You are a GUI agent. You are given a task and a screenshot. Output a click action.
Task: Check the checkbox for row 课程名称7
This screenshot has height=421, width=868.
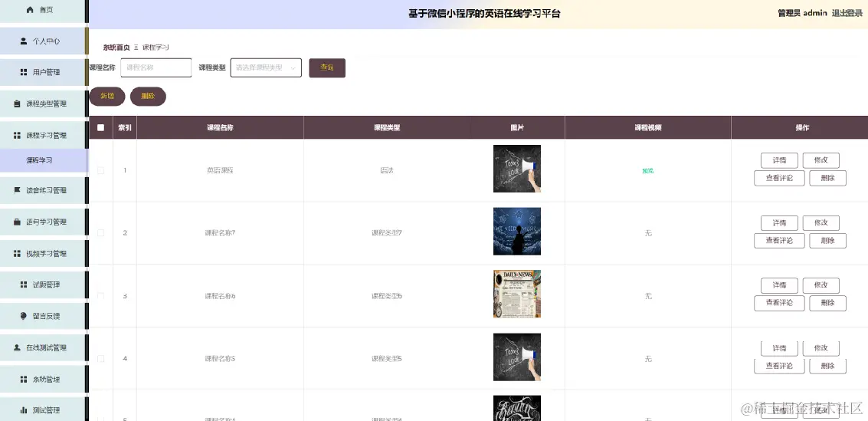point(101,232)
